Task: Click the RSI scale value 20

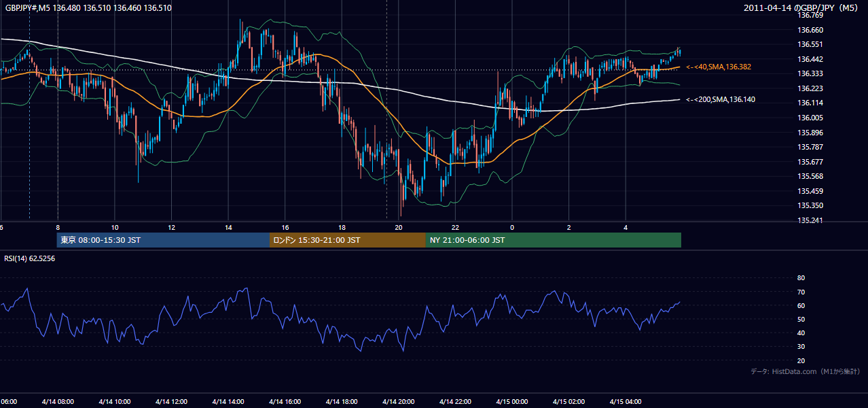Action: (x=801, y=360)
